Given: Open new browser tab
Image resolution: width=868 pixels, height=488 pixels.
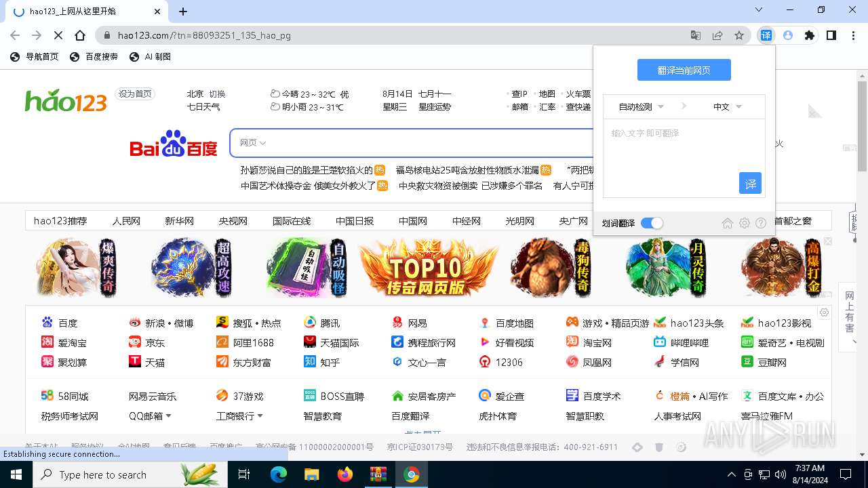Looking at the screenshot, I should coord(183,12).
